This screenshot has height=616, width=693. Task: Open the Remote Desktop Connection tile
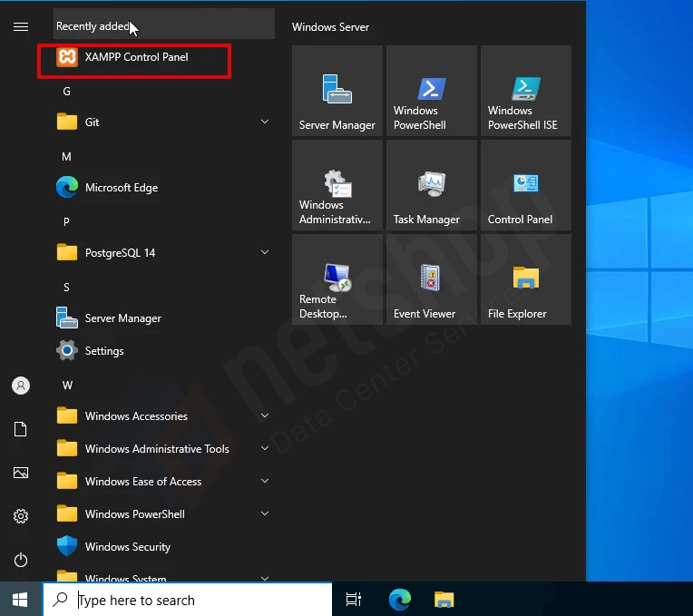[x=337, y=279]
